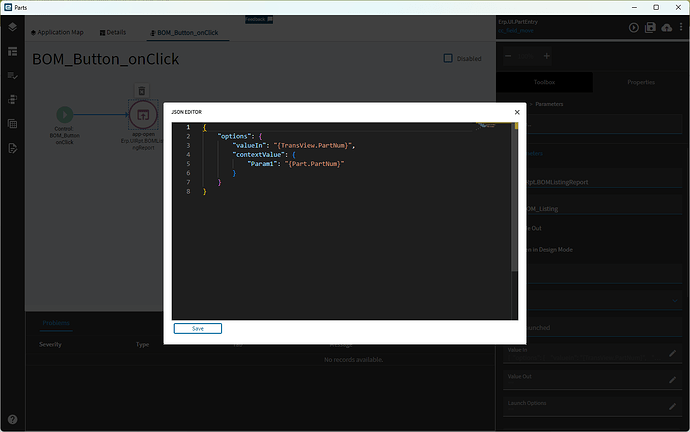The width and height of the screenshot is (690, 432).
Task: Click the Feedback flag button
Action: tap(259, 19)
